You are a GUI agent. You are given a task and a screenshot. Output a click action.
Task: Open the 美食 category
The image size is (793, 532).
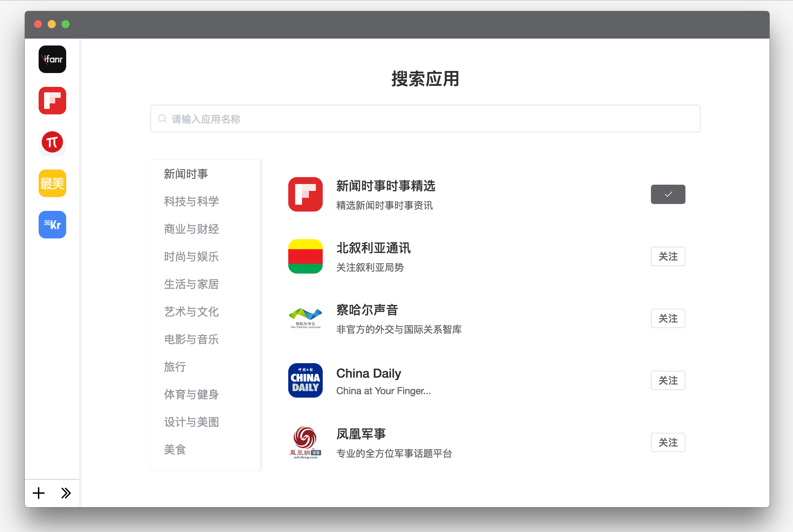coord(175,450)
